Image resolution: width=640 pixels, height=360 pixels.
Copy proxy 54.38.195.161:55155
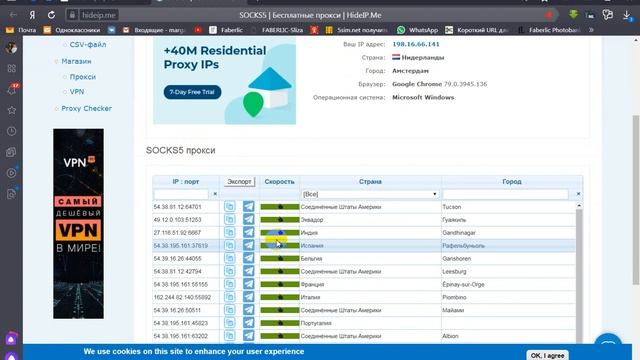(230, 284)
